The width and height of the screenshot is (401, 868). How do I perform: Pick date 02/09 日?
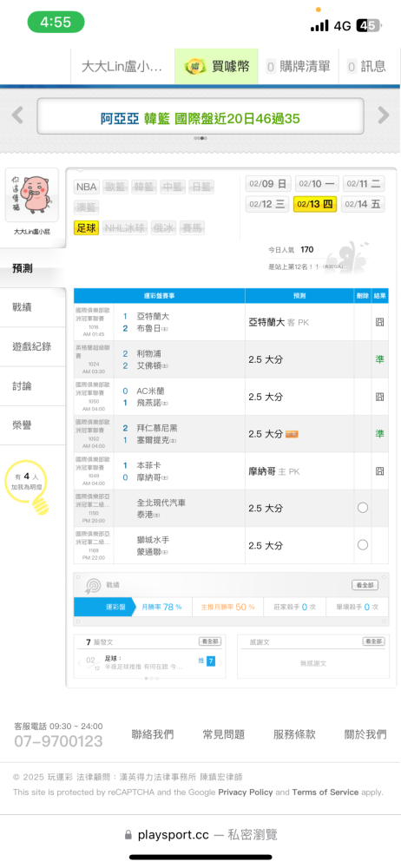coord(268,184)
